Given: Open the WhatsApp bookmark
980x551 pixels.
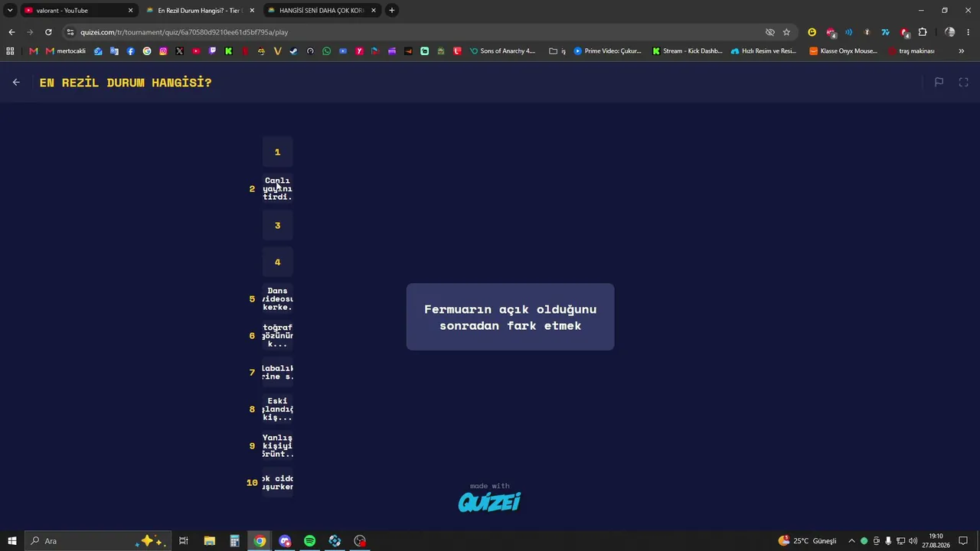Looking at the screenshot, I should (327, 51).
